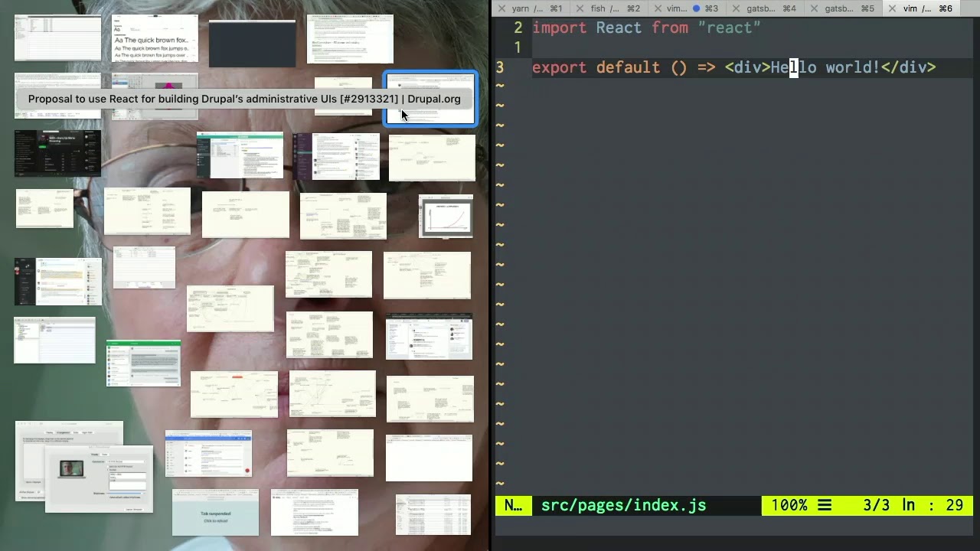Click the blue activity dot on vim tab
Image resolution: width=980 pixels, height=551 pixels.
697,8
